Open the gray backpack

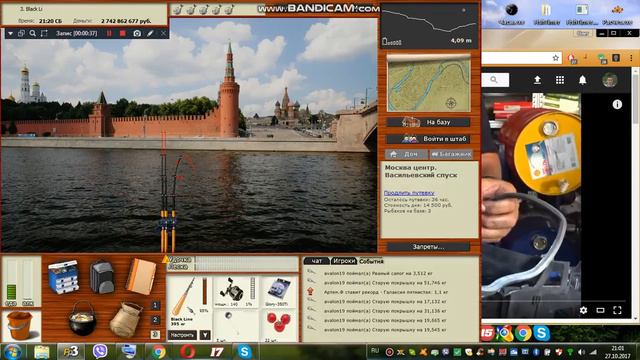tap(102, 277)
